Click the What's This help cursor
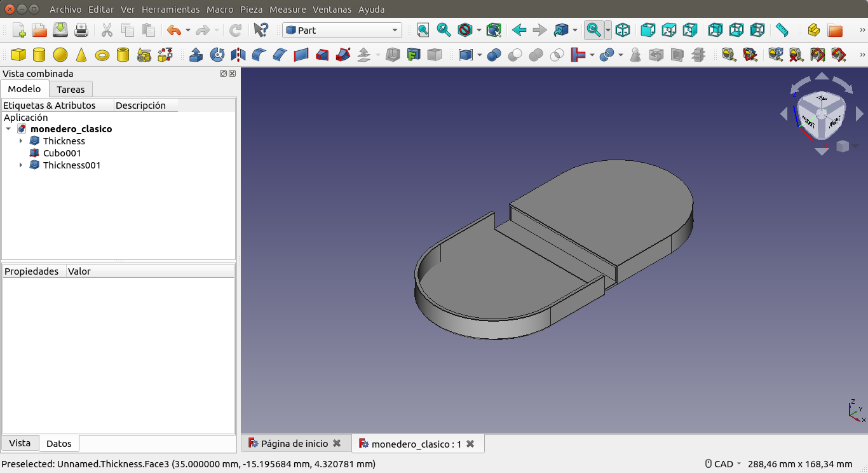The image size is (868, 473). 261,30
